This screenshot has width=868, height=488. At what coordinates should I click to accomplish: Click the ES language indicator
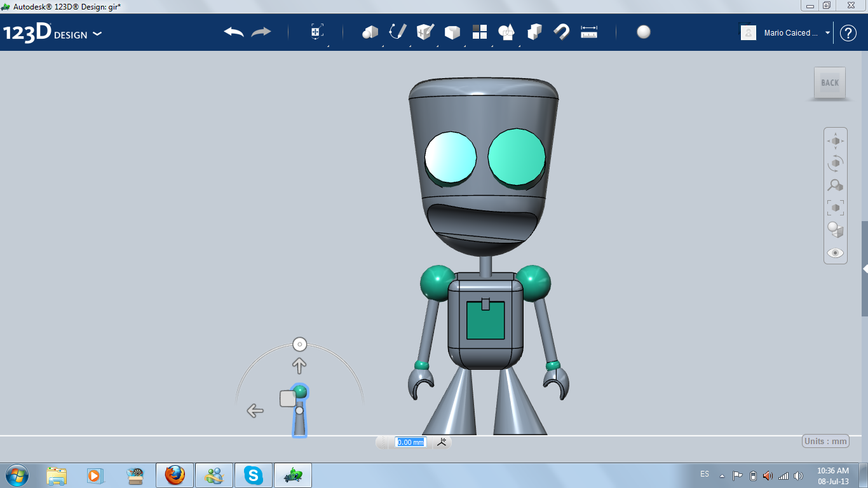point(705,474)
